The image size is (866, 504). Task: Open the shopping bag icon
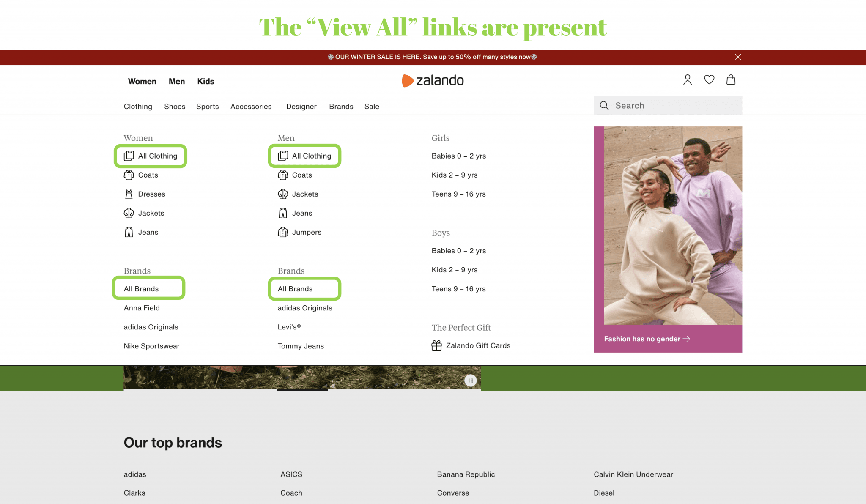tap(731, 79)
